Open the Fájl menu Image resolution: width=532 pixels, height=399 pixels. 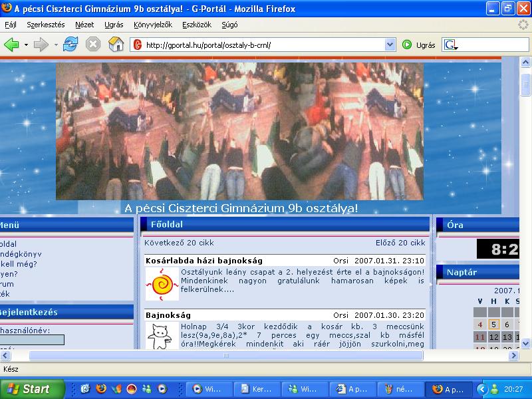(x=11, y=25)
